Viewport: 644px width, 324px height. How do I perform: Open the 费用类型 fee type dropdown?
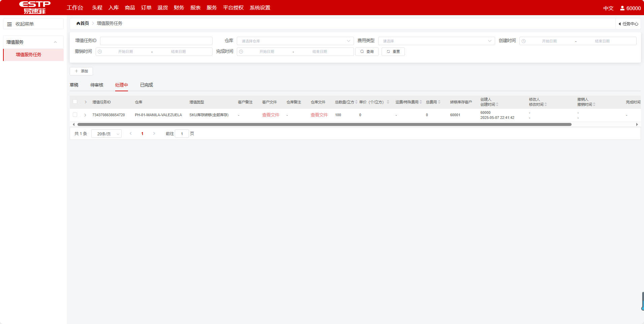tap(437, 41)
